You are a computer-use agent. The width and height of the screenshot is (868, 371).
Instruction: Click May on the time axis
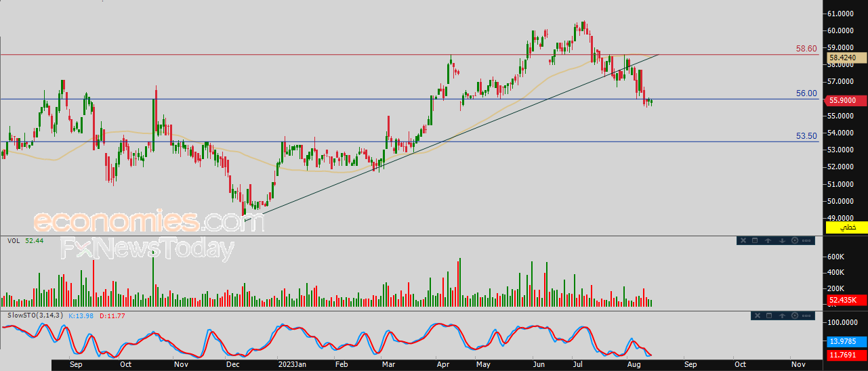pos(483,364)
